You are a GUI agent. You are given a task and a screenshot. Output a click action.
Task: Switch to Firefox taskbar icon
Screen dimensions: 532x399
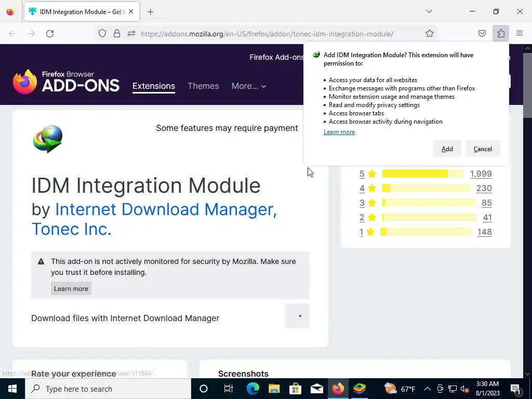tap(338, 389)
